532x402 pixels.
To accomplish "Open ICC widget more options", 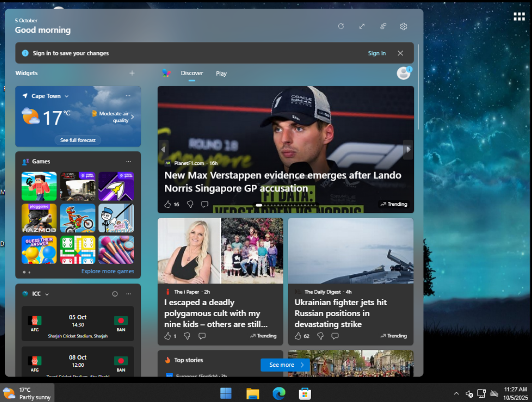I will click(129, 294).
